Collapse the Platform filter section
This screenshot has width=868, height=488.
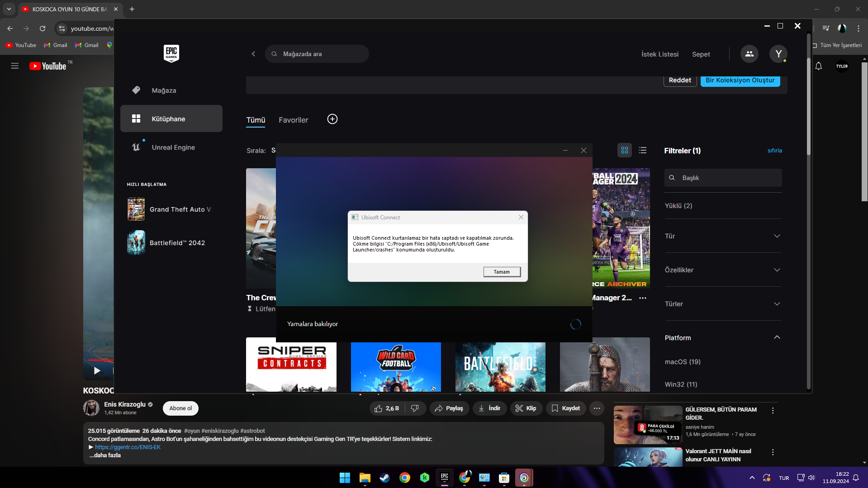(723, 338)
